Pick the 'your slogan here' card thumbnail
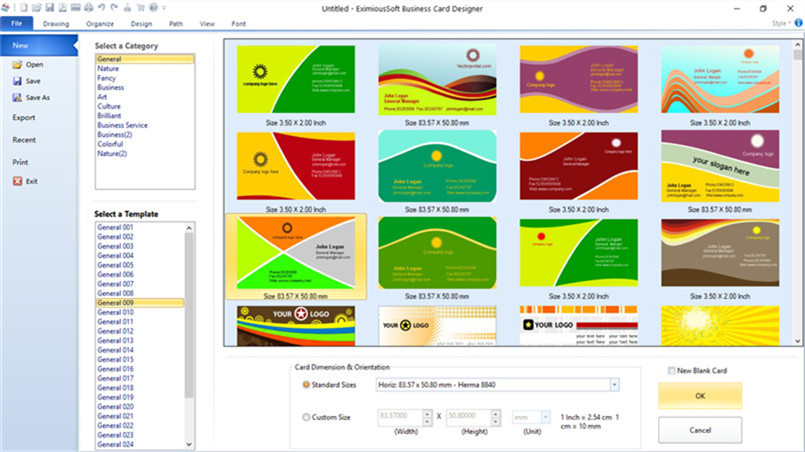Screen dimensions: 805x452 pos(720,166)
